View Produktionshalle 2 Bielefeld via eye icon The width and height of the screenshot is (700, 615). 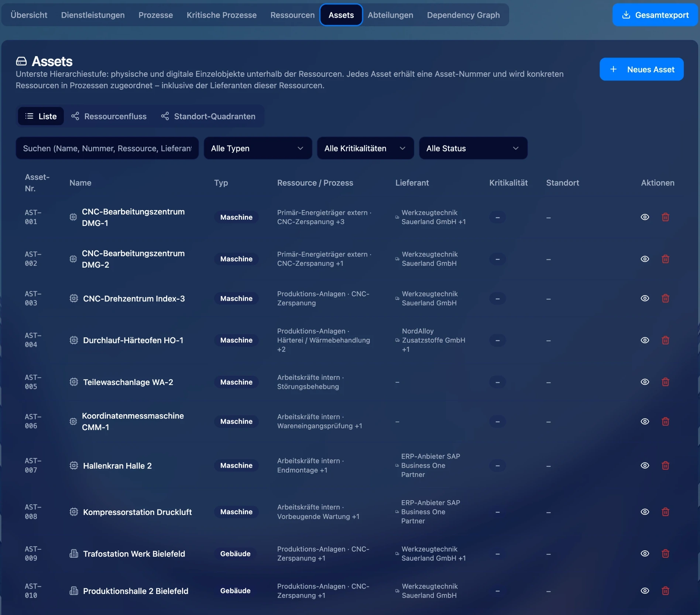coord(645,591)
